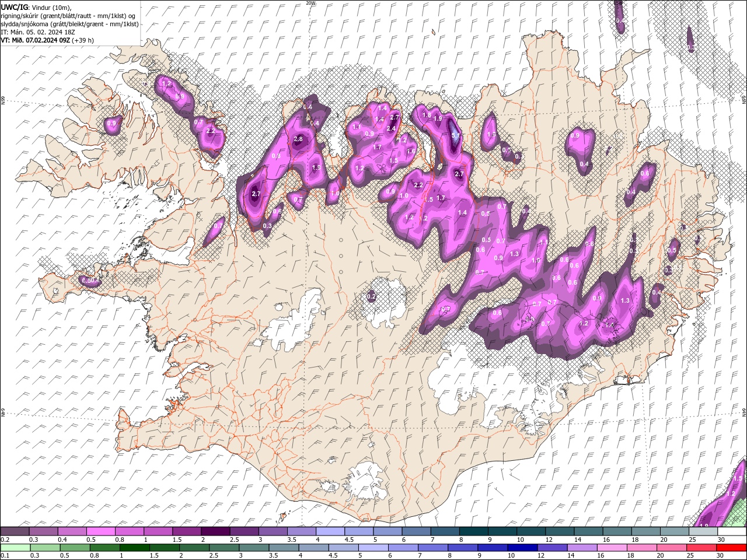Image resolution: width=747 pixels, height=560 pixels.
Task: Click the 1.8 value label on the map
Action: click(x=427, y=116)
